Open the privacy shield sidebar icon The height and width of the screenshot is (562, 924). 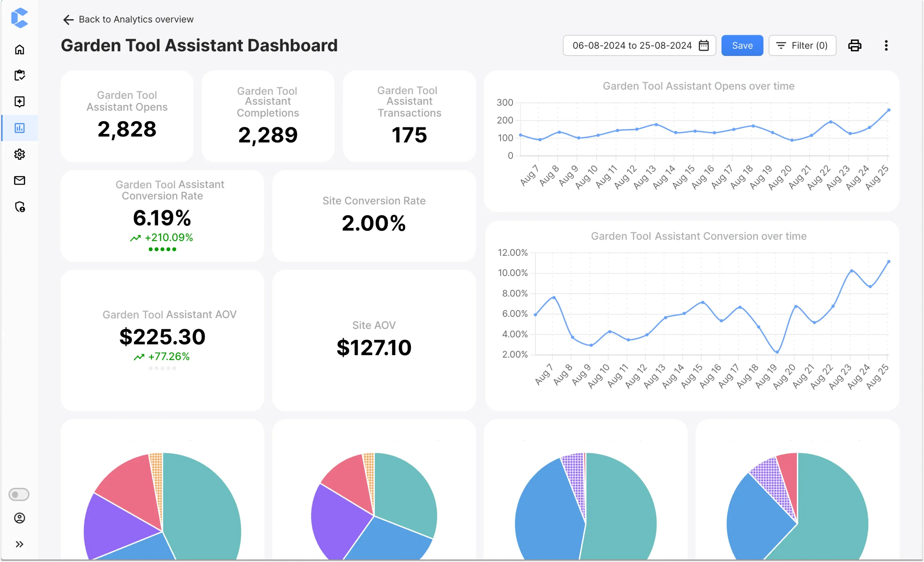(20, 207)
